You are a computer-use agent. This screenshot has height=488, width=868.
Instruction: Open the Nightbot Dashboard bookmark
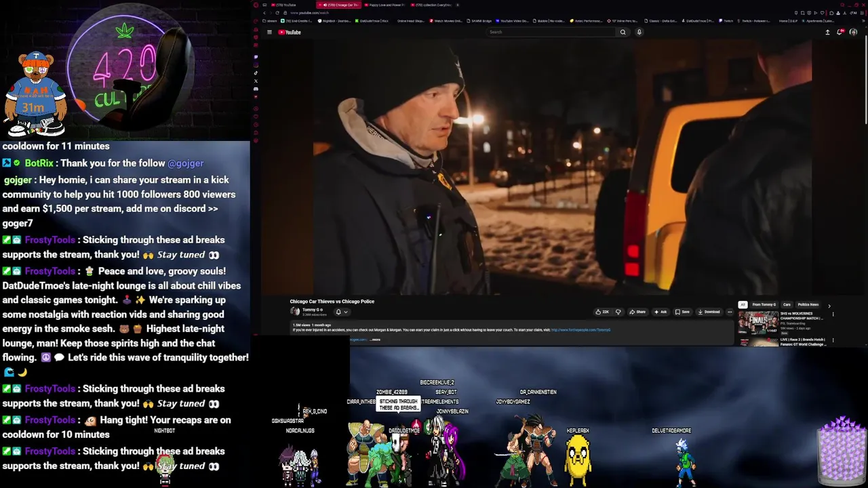(x=334, y=21)
